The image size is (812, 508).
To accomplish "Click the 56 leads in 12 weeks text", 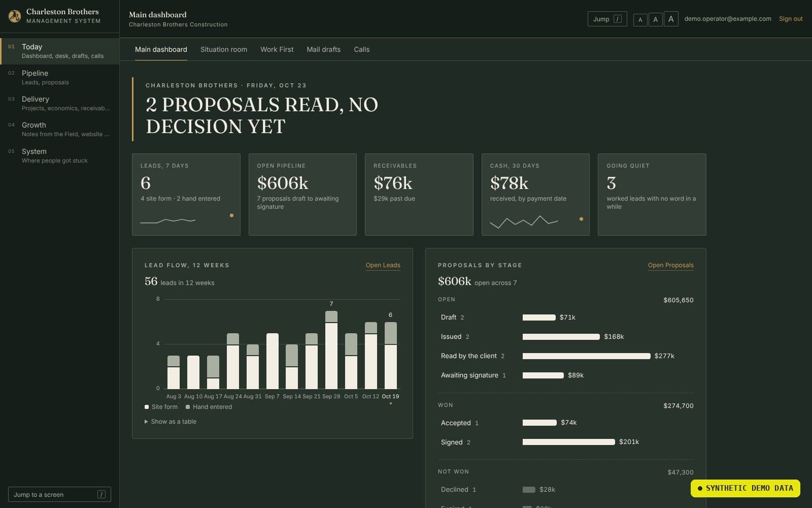I will 180,281.
